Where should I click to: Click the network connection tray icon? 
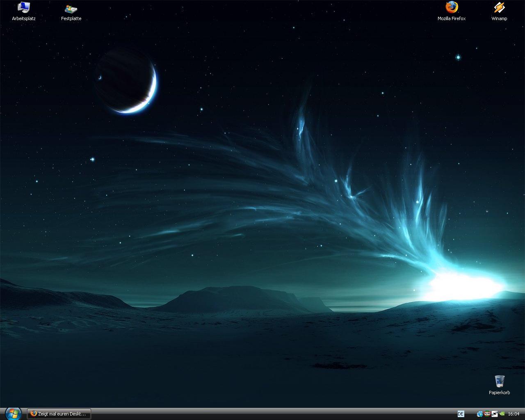click(x=479, y=414)
